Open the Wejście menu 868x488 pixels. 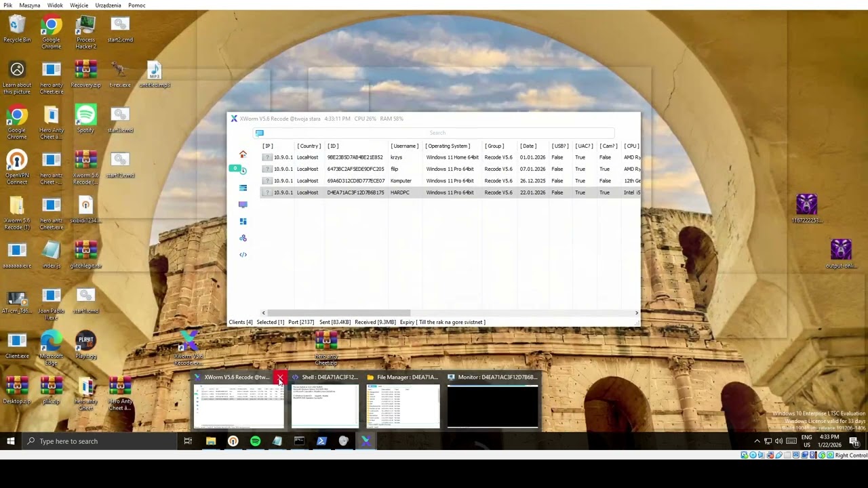pos(79,5)
